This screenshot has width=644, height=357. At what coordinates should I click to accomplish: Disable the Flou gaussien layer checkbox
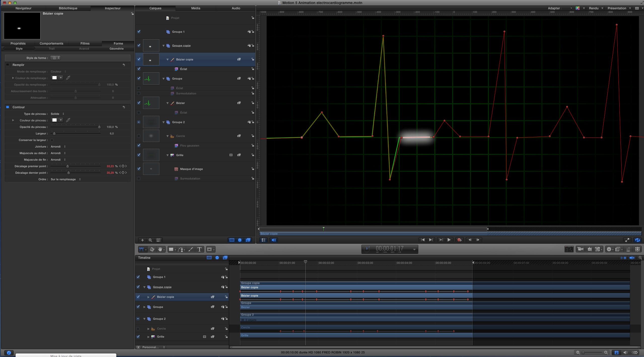point(139,145)
